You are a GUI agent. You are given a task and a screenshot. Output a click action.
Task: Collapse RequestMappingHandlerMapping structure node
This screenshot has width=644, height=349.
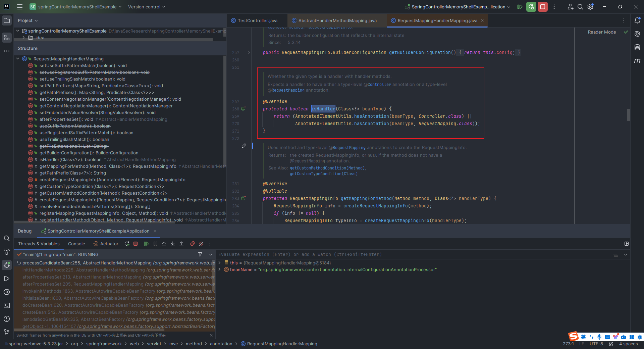[x=17, y=59]
